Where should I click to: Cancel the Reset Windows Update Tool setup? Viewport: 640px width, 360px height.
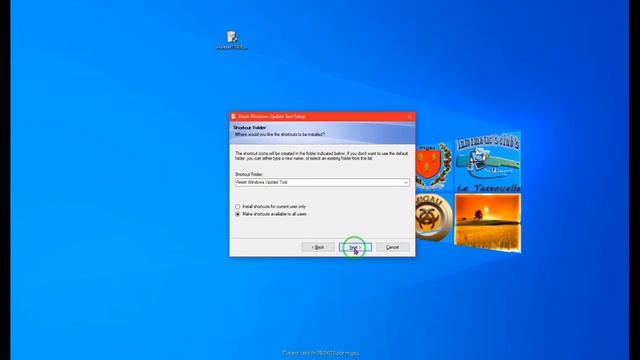coord(392,247)
